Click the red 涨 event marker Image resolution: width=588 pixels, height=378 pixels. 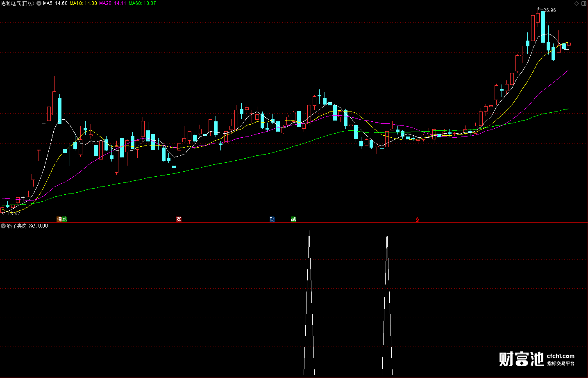(179, 219)
